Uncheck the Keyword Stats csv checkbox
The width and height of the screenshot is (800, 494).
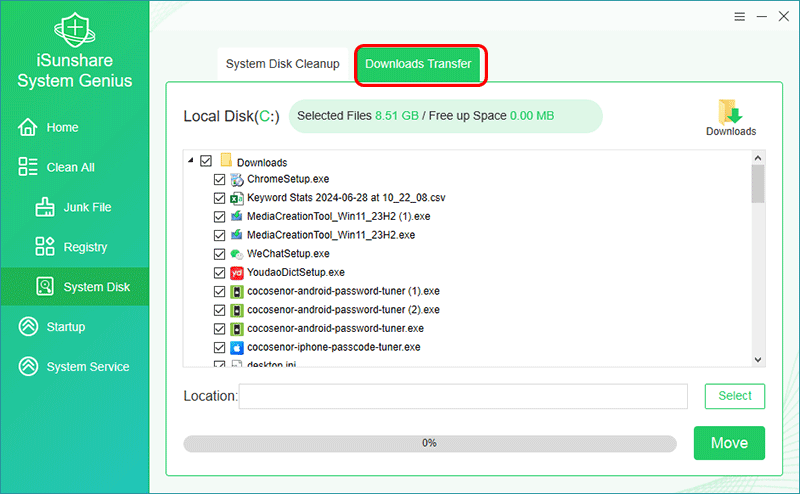(219, 198)
